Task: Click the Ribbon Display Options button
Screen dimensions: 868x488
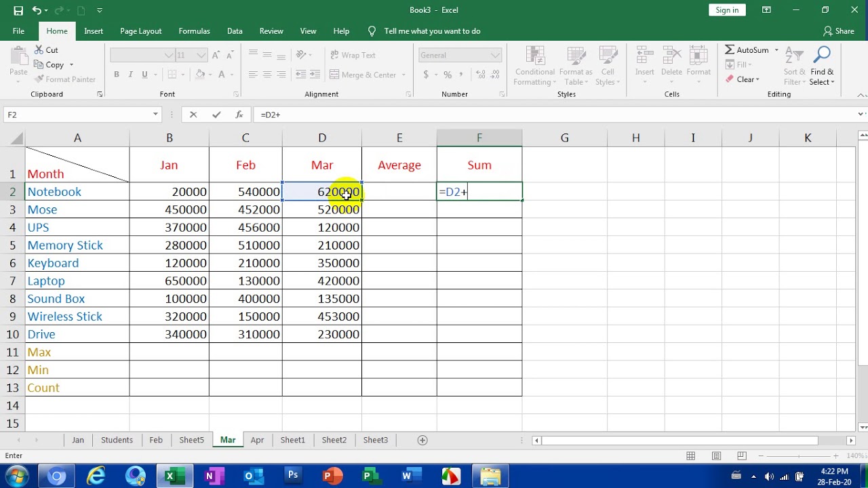Action: [x=766, y=10]
